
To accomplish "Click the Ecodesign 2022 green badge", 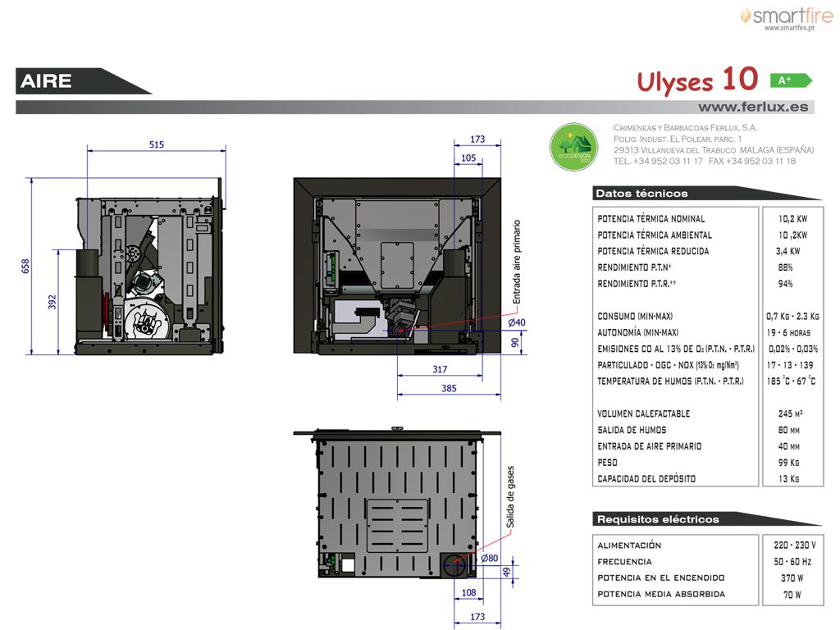I will (573, 147).
